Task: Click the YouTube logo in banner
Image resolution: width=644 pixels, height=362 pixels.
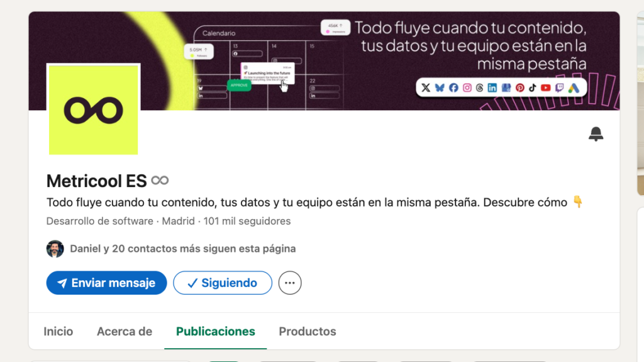Action: (546, 88)
